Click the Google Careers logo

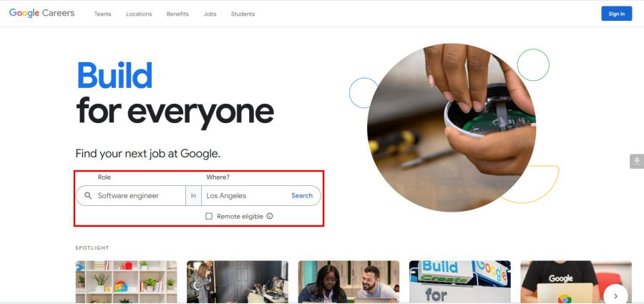pos(42,13)
